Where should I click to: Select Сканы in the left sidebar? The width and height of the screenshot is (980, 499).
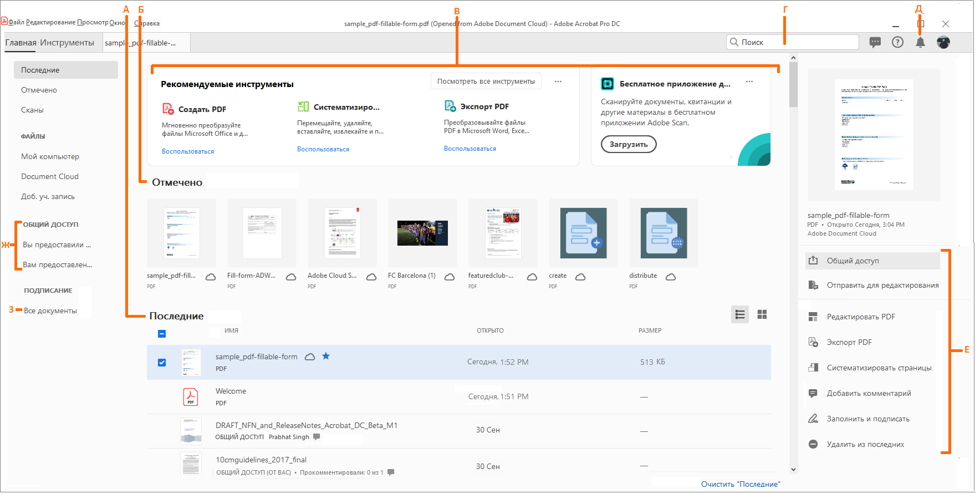pos(32,110)
